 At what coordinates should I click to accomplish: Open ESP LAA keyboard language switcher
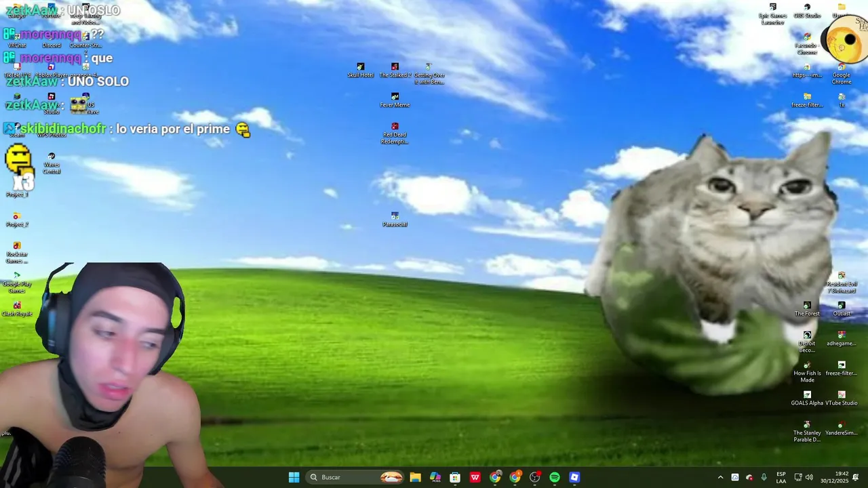pyautogui.click(x=781, y=477)
